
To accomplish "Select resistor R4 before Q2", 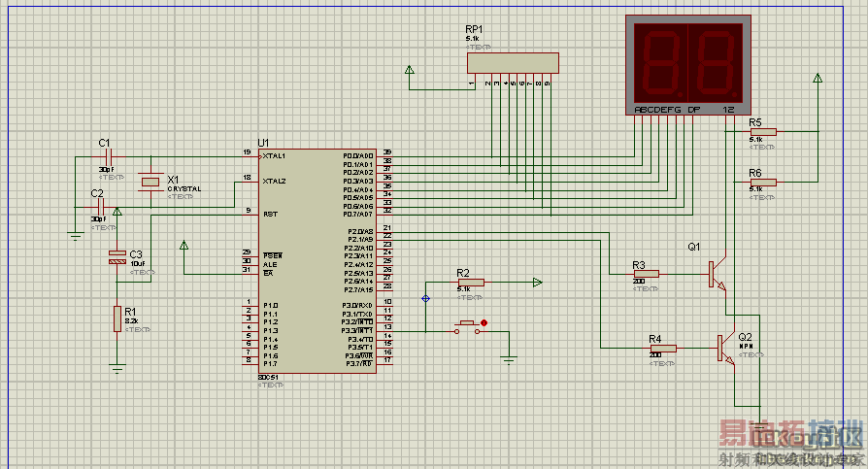I will pos(662,348).
